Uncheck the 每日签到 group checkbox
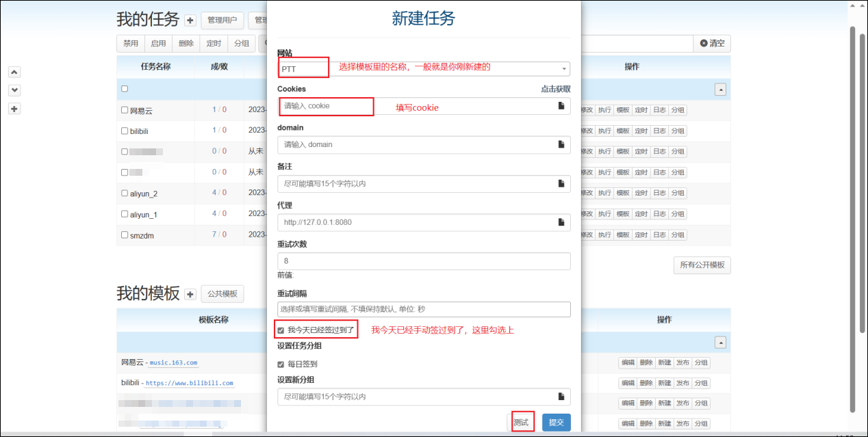868x437 pixels. tap(281, 365)
